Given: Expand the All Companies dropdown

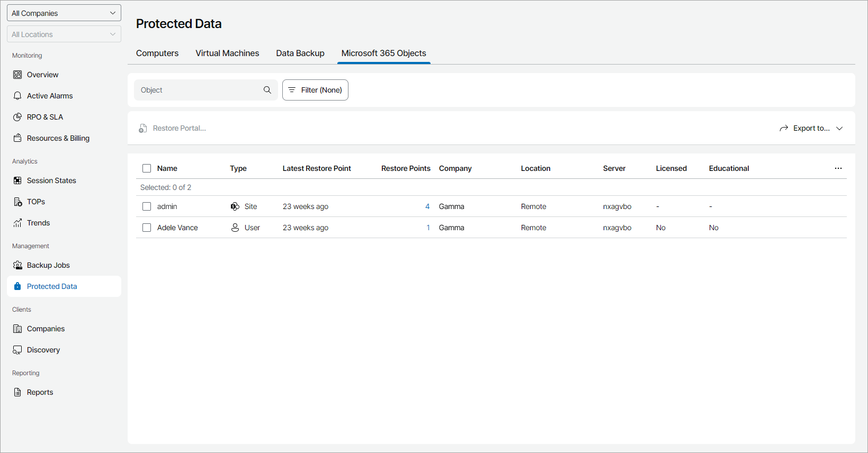Looking at the screenshot, I should coord(64,13).
